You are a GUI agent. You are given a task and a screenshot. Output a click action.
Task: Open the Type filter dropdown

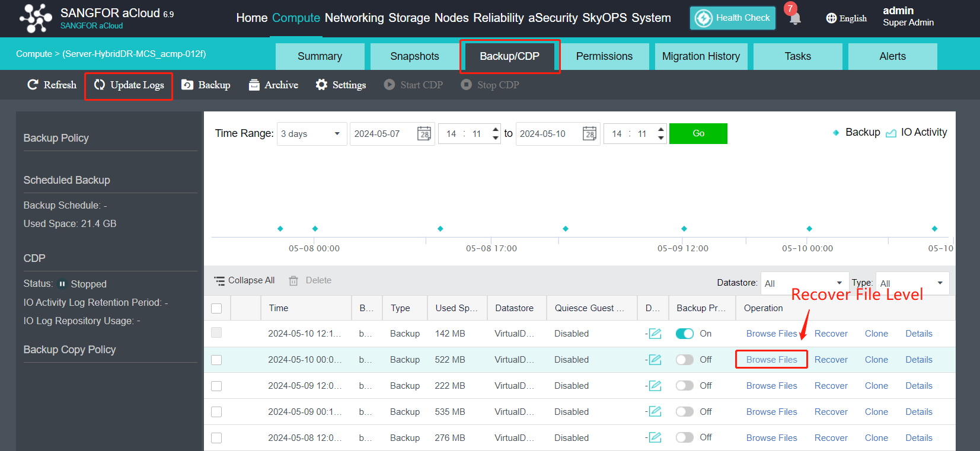(912, 283)
